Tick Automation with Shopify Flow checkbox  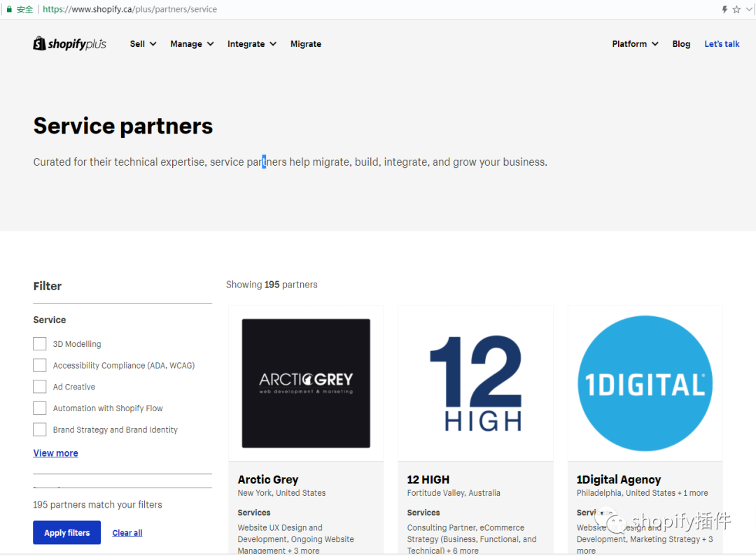point(39,408)
